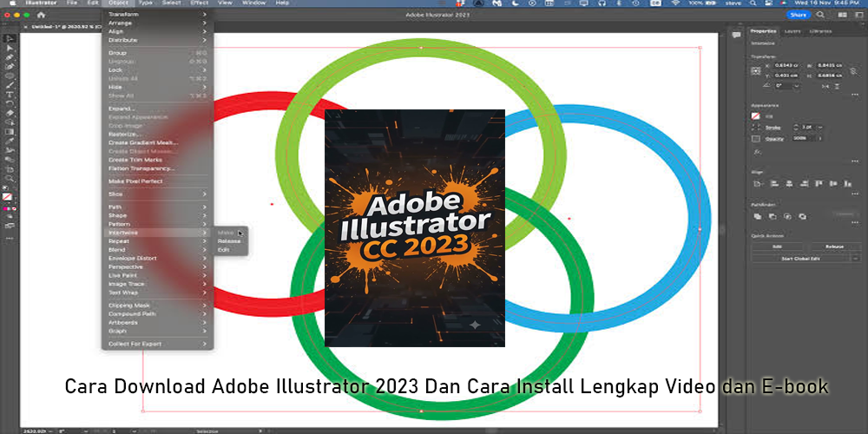Click the X position input field
Viewport: 868px width, 434px height.
tap(787, 65)
